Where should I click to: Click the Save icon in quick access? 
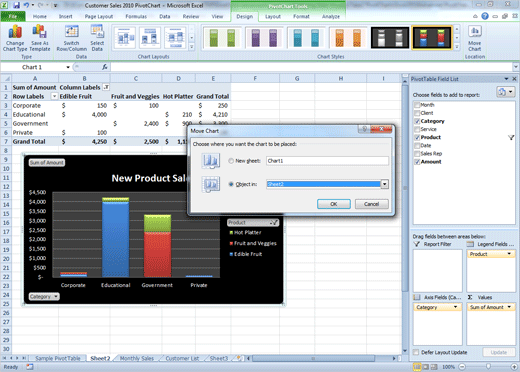pyautogui.click(x=17, y=5)
